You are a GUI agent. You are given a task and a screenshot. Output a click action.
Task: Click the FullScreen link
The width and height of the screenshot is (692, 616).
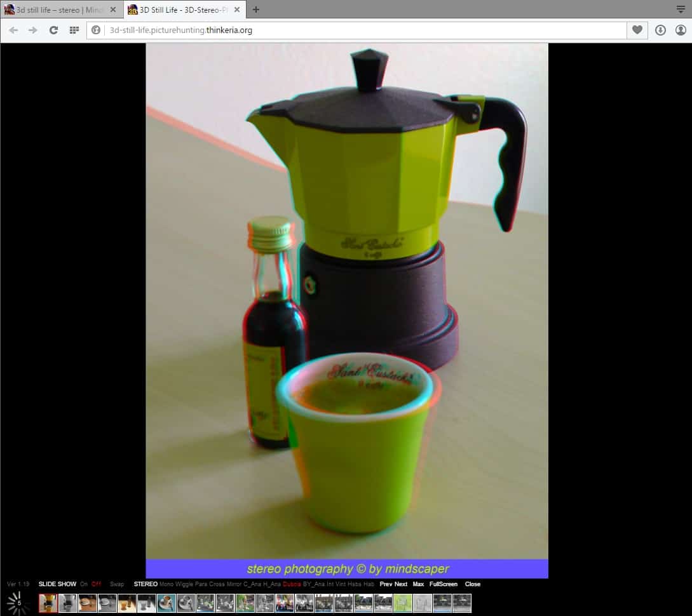443,584
